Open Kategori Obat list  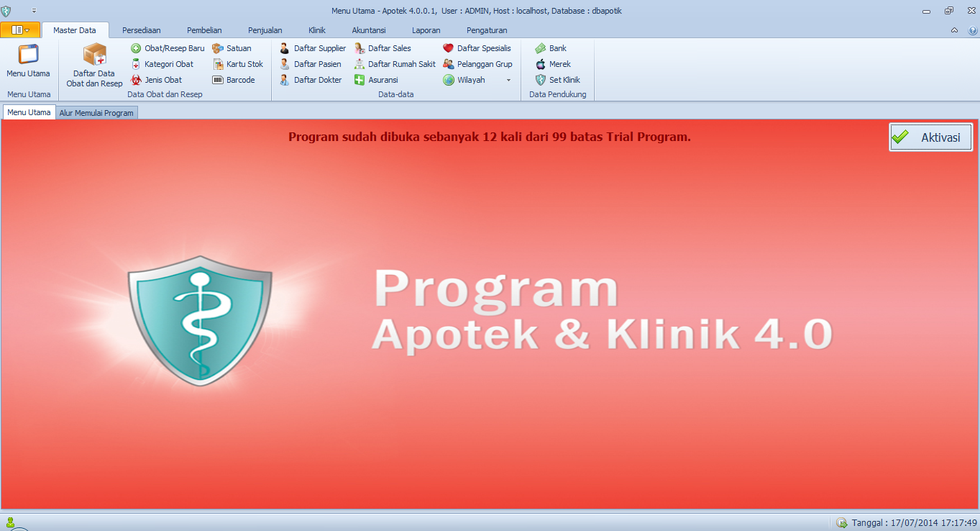click(162, 64)
